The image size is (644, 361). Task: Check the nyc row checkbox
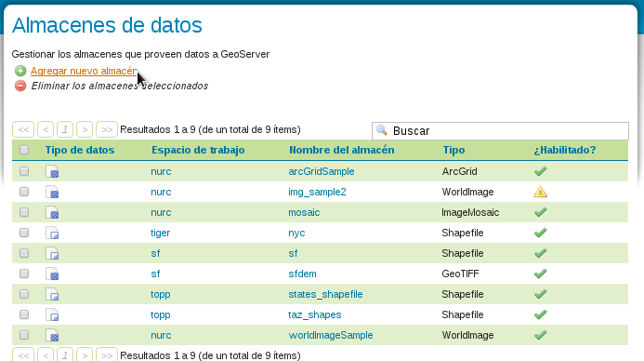(x=24, y=233)
